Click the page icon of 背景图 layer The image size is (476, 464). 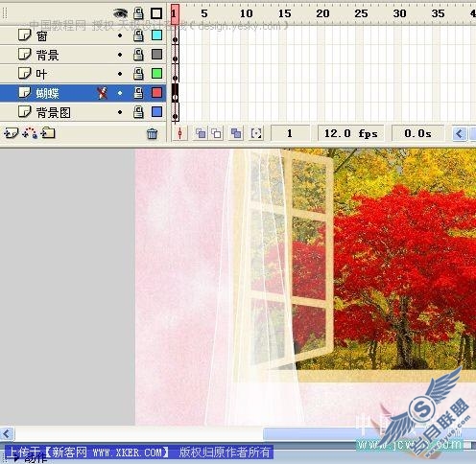point(24,111)
